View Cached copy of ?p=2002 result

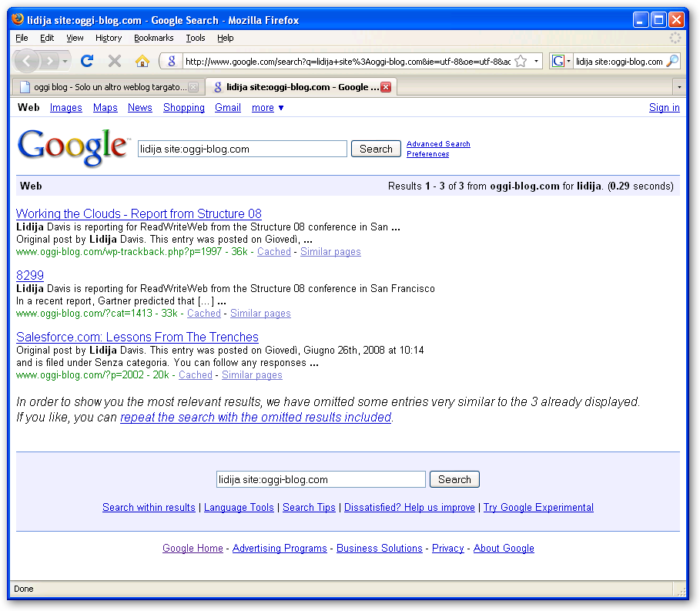pos(195,374)
